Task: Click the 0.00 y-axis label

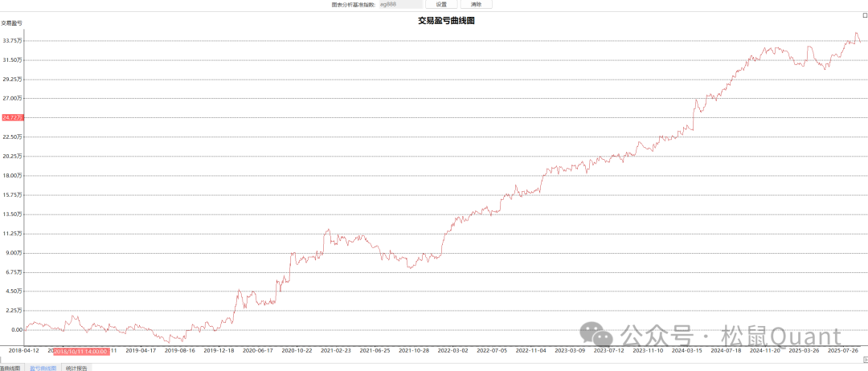Action: point(16,330)
